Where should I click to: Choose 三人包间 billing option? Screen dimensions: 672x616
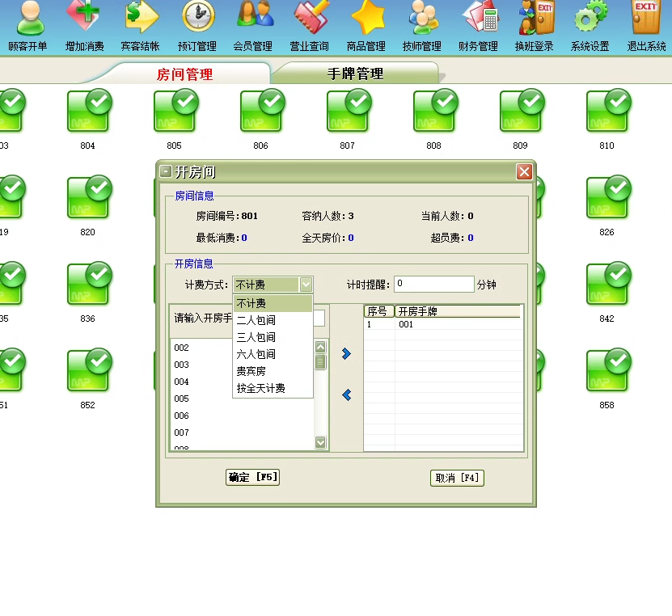[273, 337]
